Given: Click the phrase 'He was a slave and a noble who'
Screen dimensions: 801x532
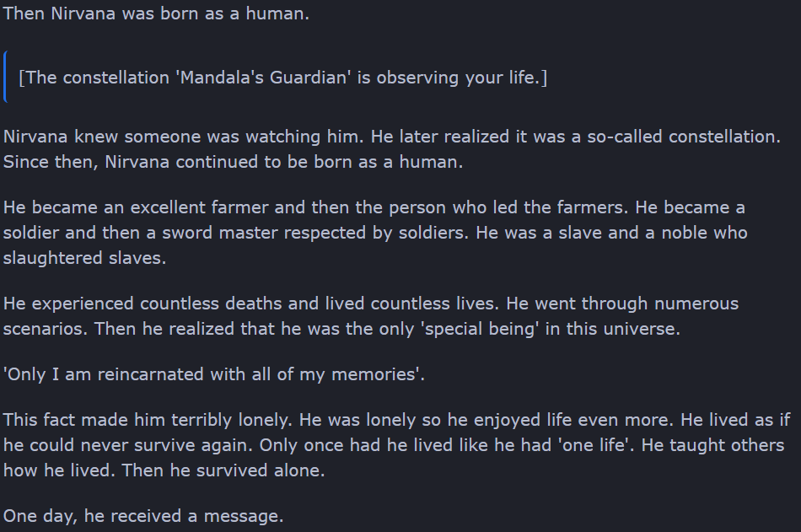Looking at the screenshot, I should tap(611, 233).
